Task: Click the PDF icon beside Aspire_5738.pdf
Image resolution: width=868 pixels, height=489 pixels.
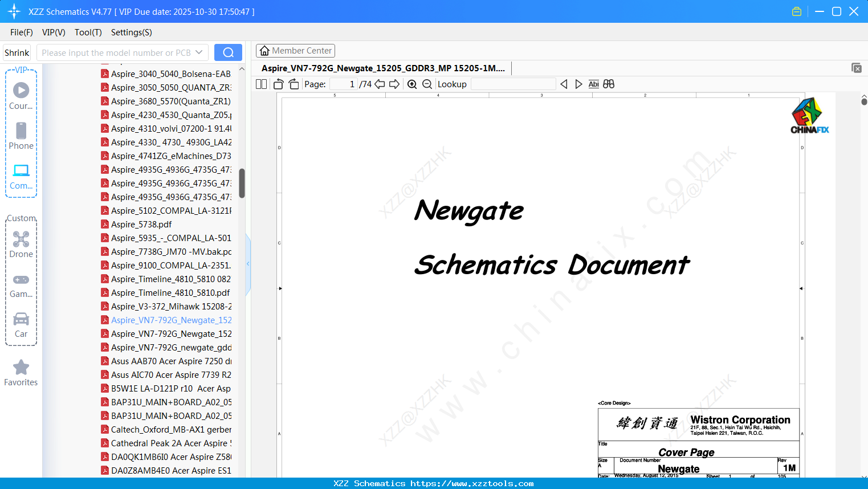Action: click(x=105, y=225)
